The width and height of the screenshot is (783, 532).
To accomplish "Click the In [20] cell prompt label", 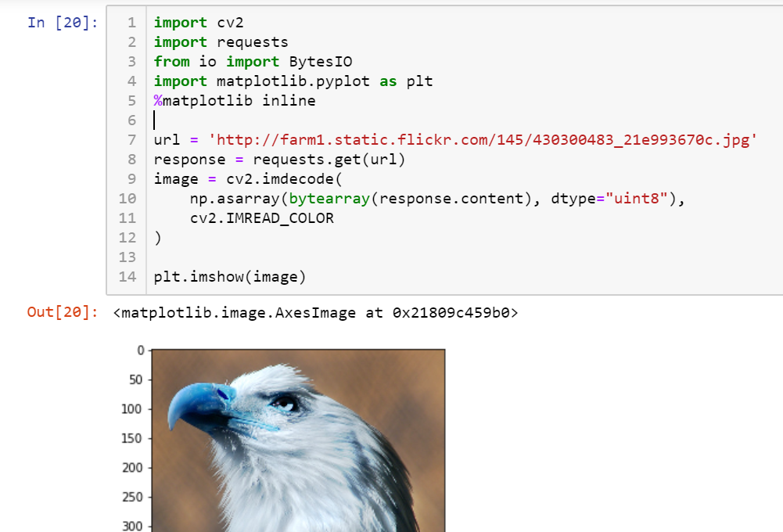I will (x=63, y=23).
